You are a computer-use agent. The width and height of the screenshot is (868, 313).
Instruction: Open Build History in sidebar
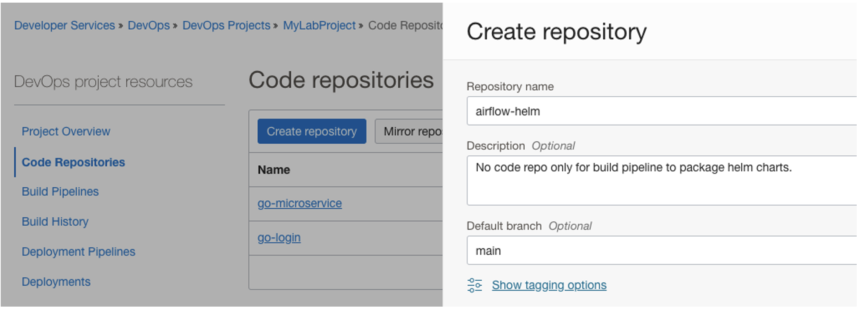point(55,222)
